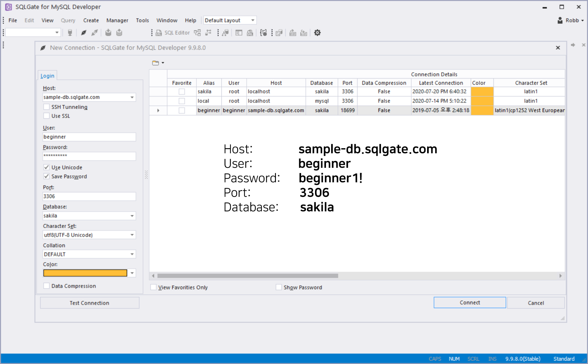Mark the beginner connection as favorite
588x364 pixels.
[x=182, y=110]
